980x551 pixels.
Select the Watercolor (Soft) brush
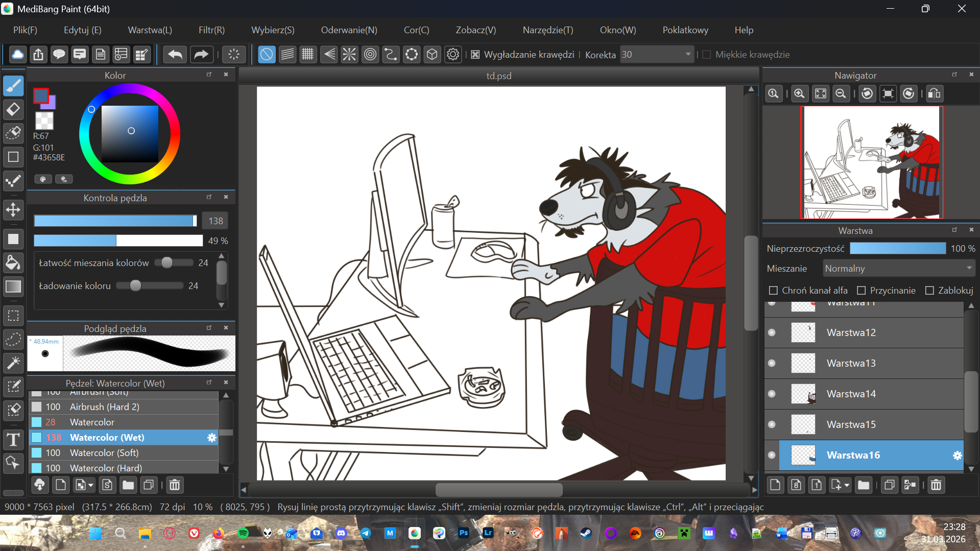pyautogui.click(x=104, y=453)
